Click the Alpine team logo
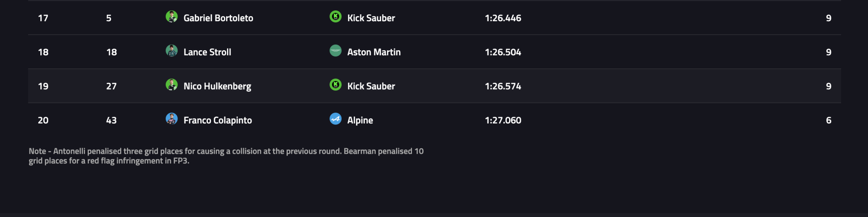Image resolution: width=868 pixels, height=217 pixels. click(335, 119)
